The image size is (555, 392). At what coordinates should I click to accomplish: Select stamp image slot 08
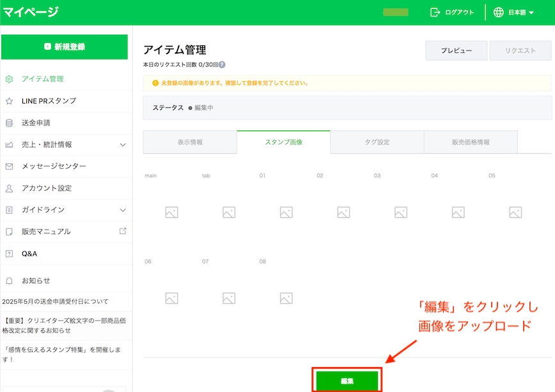pos(286,298)
